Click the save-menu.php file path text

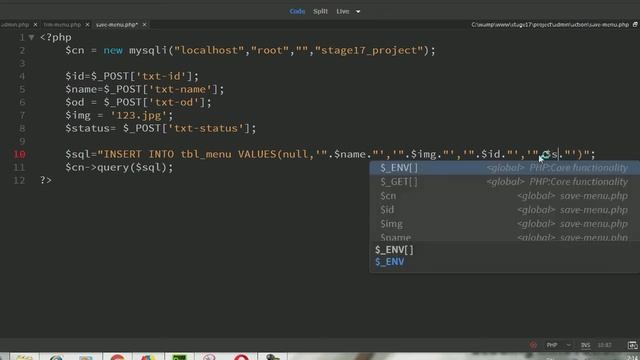550,25
